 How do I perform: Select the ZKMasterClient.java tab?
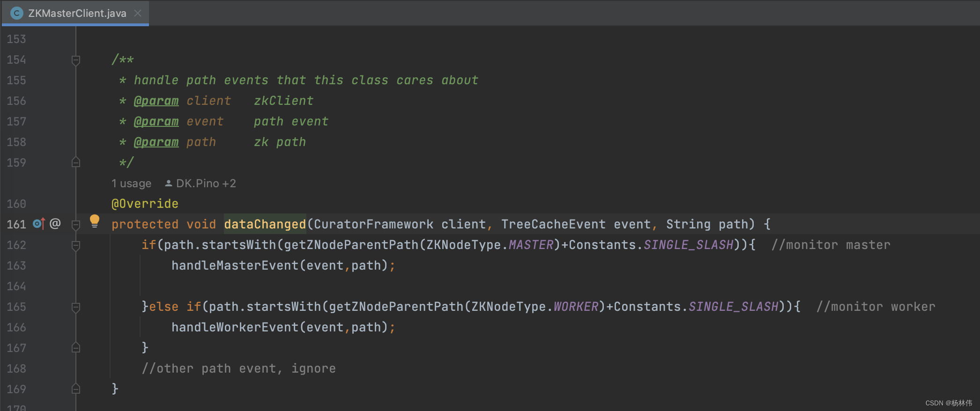[75, 13]
